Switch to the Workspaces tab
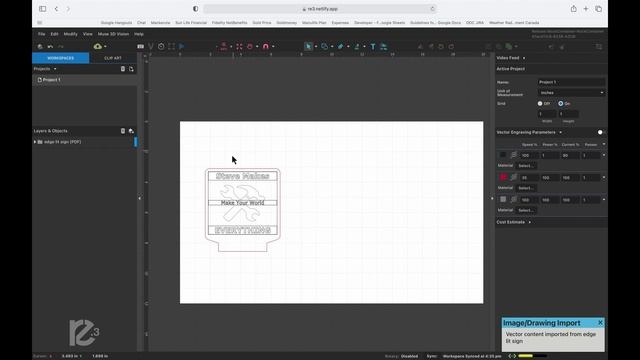The height and width of the screenshot is (360, 640). click(x=60, y=58)
